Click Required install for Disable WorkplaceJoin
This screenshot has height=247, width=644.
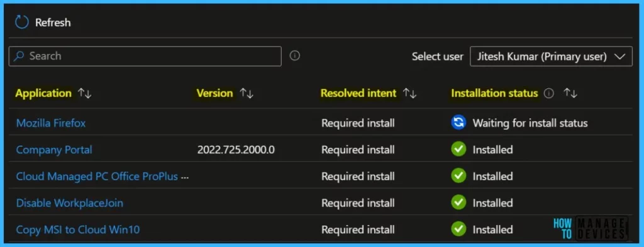(358, 203)
